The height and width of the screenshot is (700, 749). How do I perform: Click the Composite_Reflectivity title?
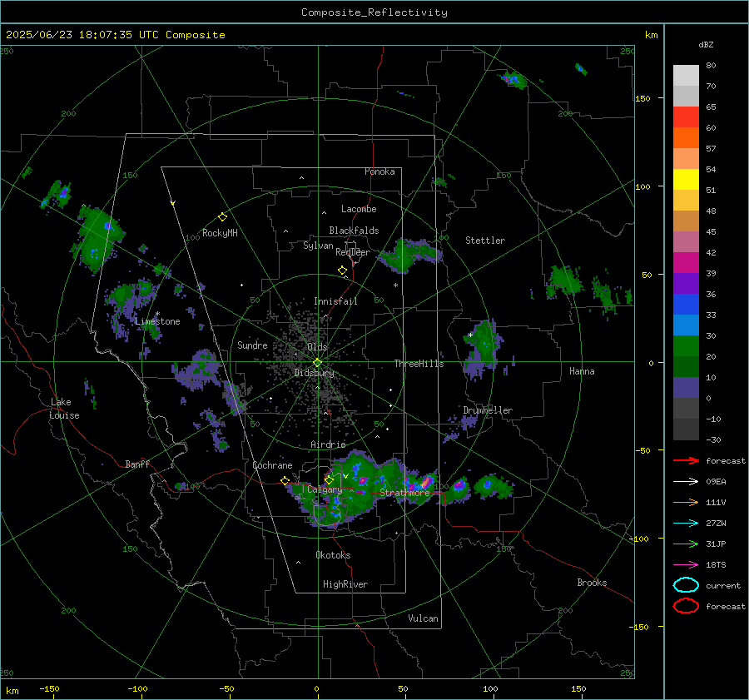(x=374, y=12)
